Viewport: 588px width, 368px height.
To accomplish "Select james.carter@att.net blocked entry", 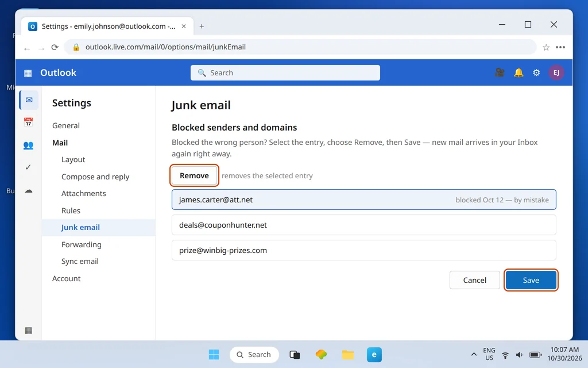I will [363, 200].
